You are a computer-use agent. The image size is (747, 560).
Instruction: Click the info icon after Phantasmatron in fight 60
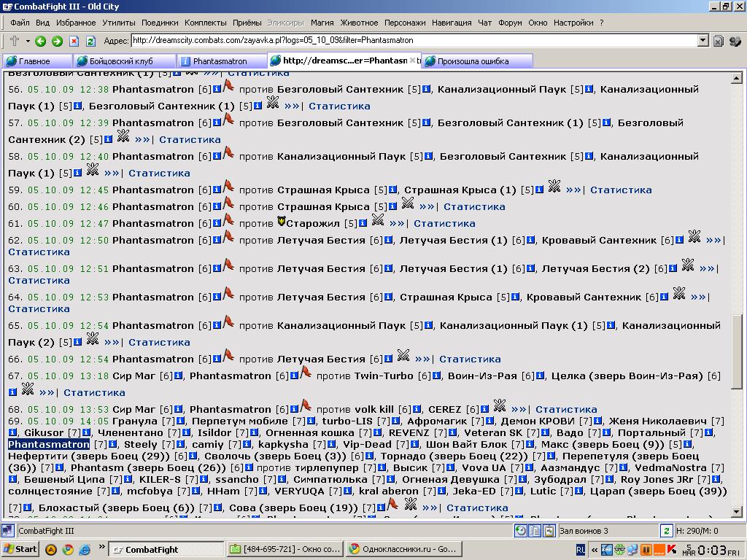[x=216, y=206]
